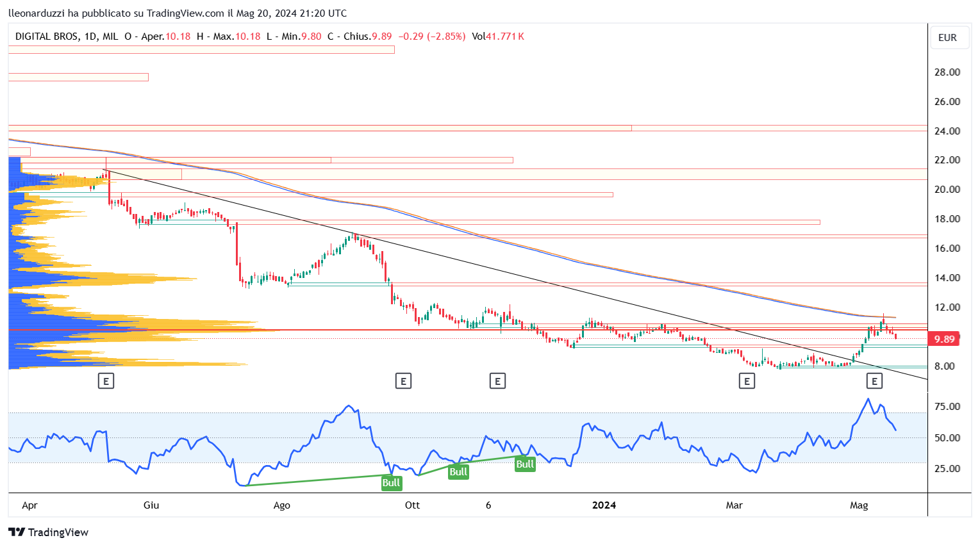Click the first green 'Bull' divergence label
The height and width of the screenshot is (547, 980).
click(391, 483)
